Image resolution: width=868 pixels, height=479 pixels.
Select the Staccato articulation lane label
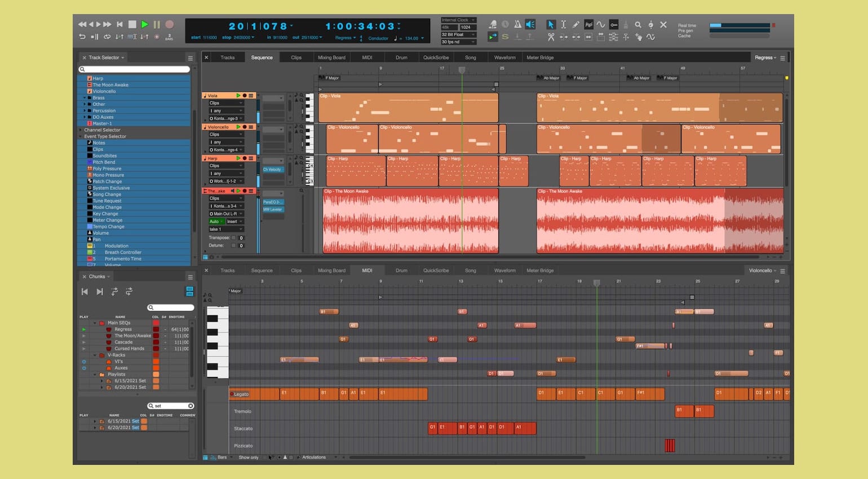(x=243, y=428)
